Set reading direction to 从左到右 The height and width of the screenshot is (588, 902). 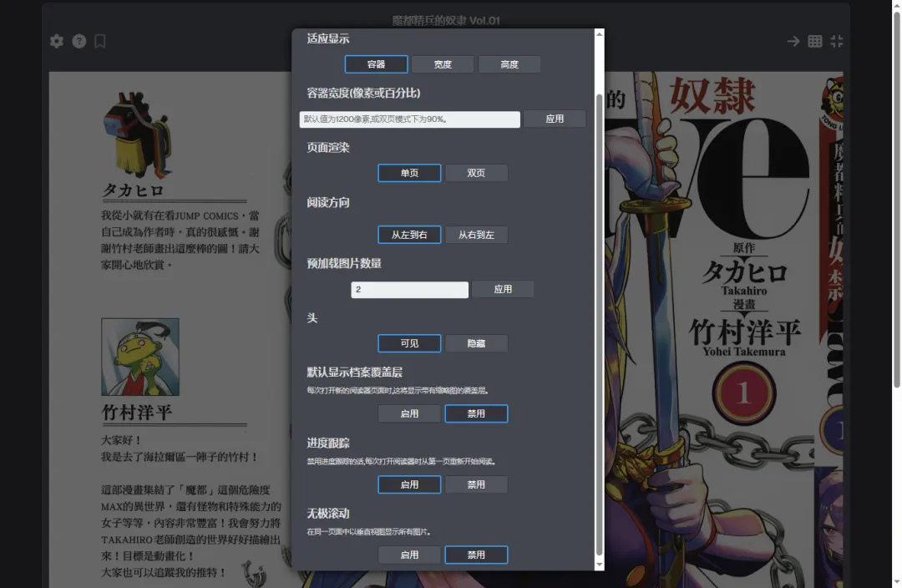click(409, 235)
